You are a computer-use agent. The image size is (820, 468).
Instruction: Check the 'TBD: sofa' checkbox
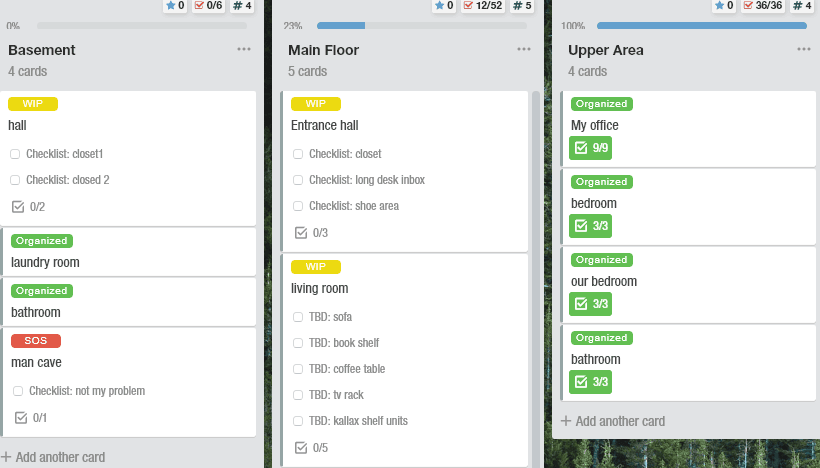[x=298, y=317]
